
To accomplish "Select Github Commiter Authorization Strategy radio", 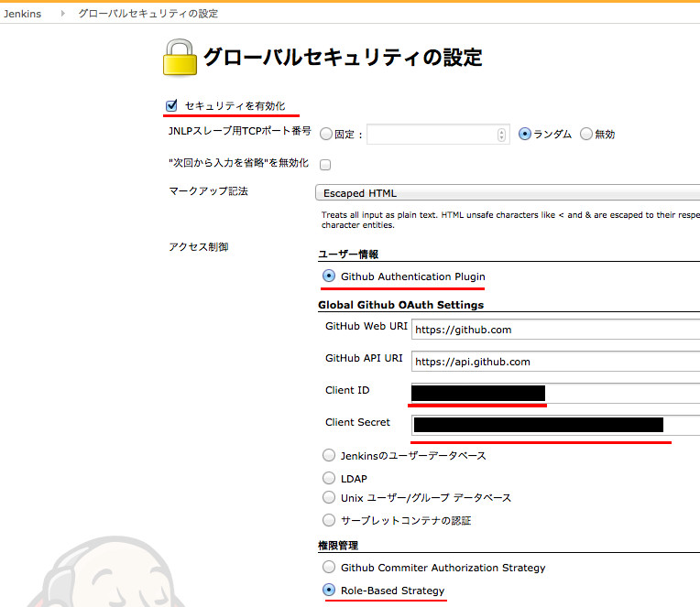I will click(x=329, y=567).
